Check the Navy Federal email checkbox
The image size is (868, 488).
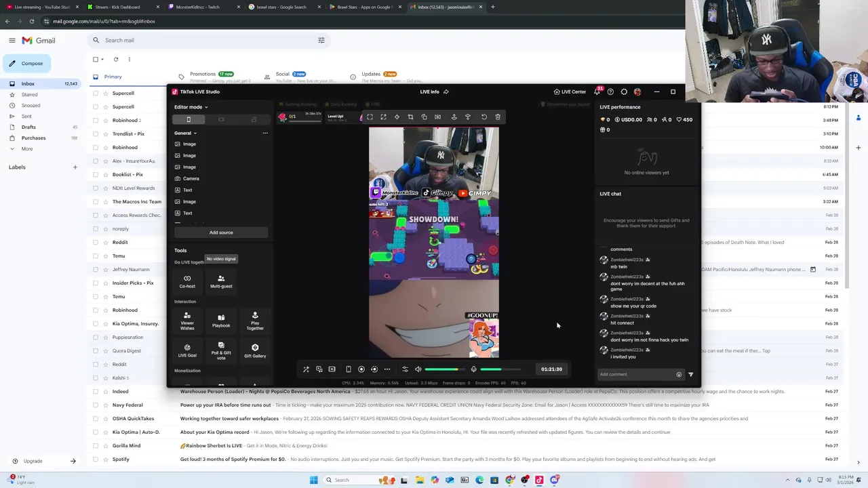(96, 405)
